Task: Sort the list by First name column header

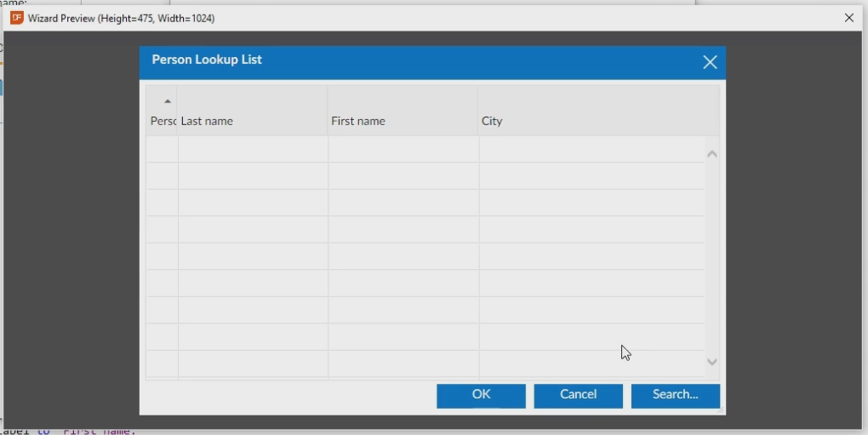Action: (x=402, y=121)
